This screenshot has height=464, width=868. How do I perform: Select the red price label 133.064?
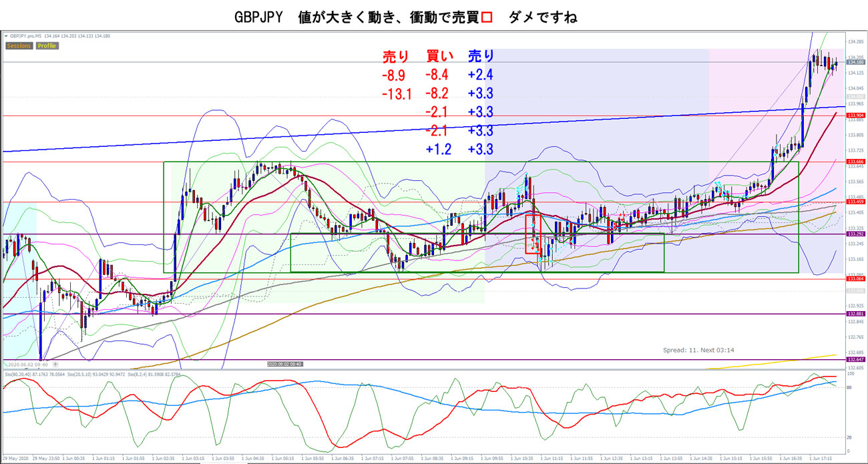point(855,278)
